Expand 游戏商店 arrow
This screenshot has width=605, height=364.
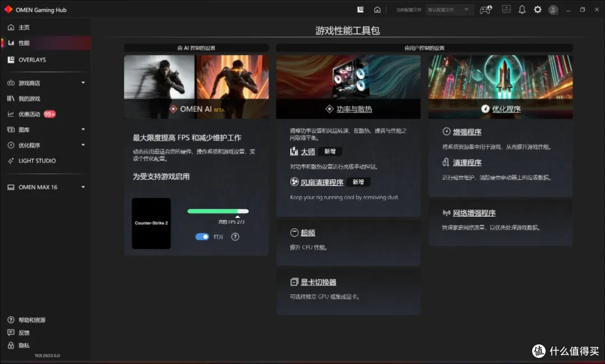click(83, 82)
